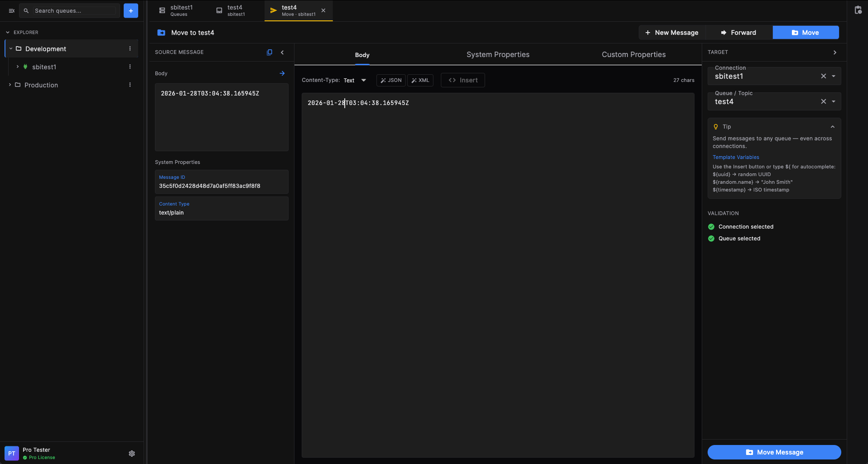
Task: Clear the sbitest1 connection selection
Action: [823, 76]
